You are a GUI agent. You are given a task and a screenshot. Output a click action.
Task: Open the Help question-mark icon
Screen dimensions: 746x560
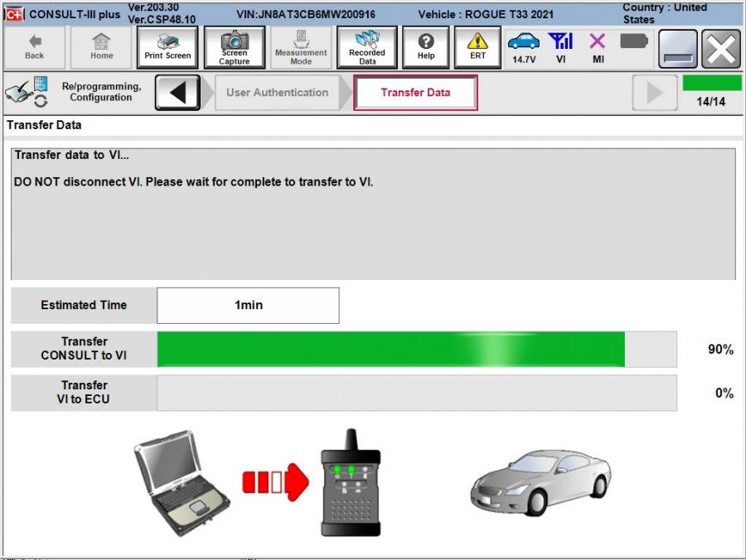click(426, 46)
